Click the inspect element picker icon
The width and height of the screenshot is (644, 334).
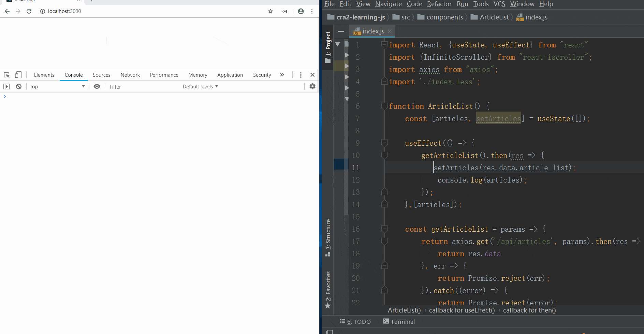pyautogui.click(x=7, y=75)
